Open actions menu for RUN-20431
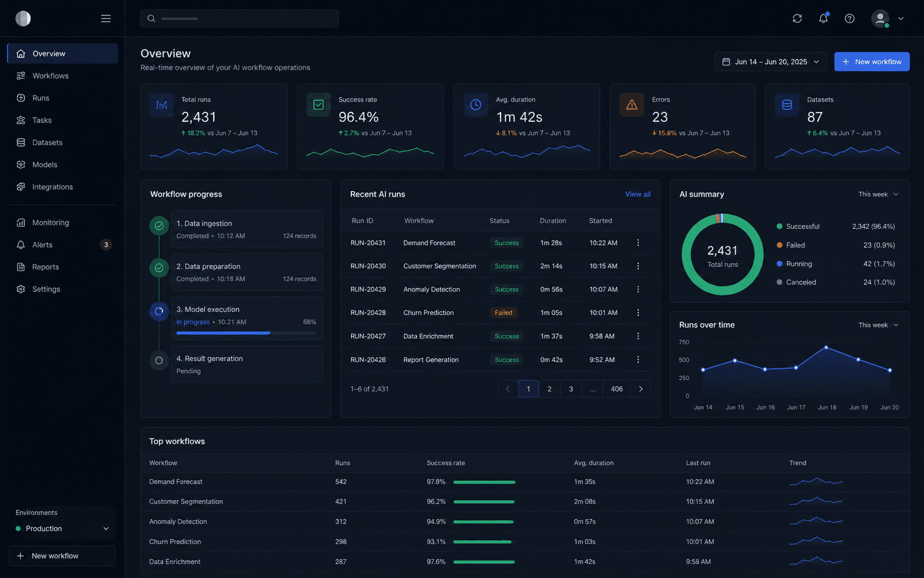The width and height of the screenshot is (924, 578). (638, 243)
